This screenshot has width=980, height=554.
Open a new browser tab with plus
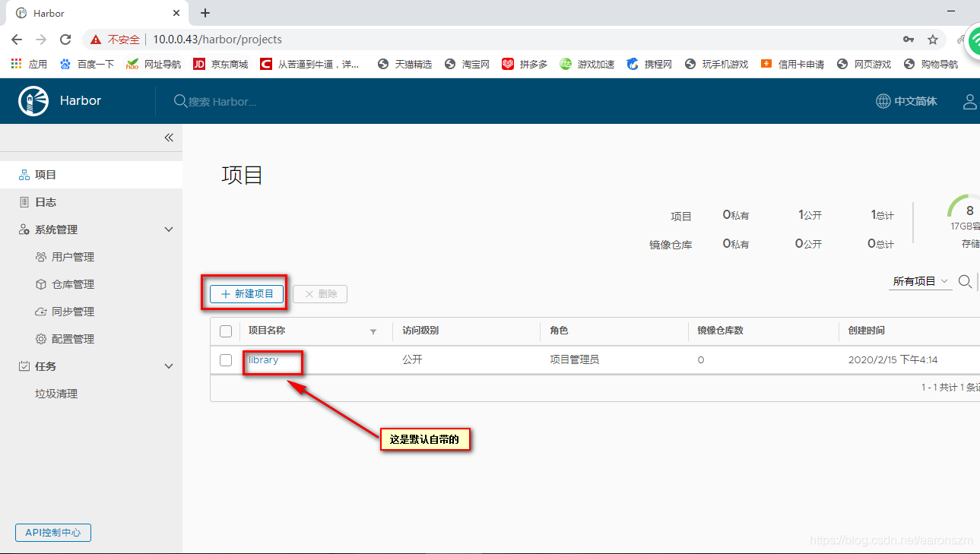(x=205, y=13)
